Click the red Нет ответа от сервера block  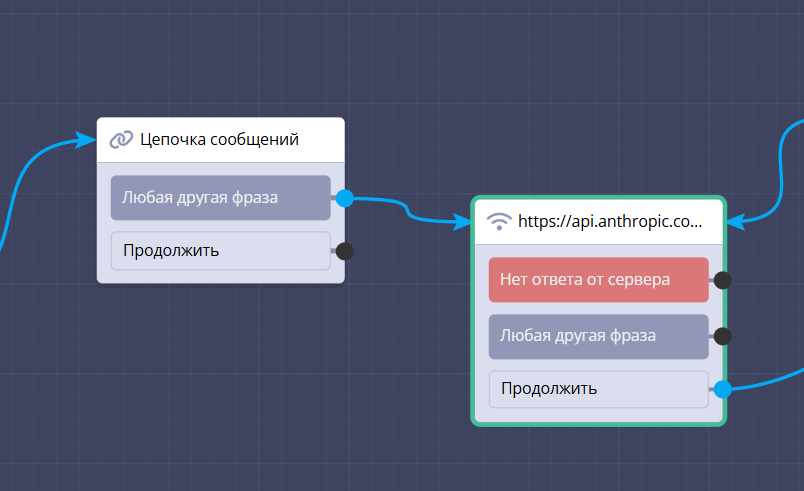click(x=598, y=280)
